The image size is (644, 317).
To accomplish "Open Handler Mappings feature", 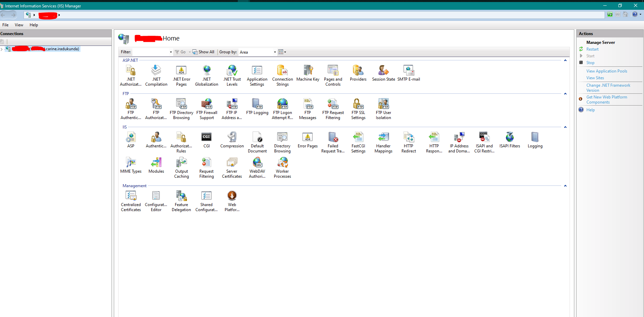I will tap(384, 142).
